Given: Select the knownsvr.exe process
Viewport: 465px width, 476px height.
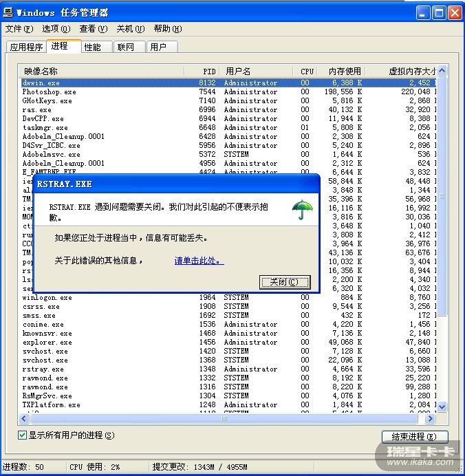Looking at the screenshot, I should pyautogui.click(x=228, y=334).
